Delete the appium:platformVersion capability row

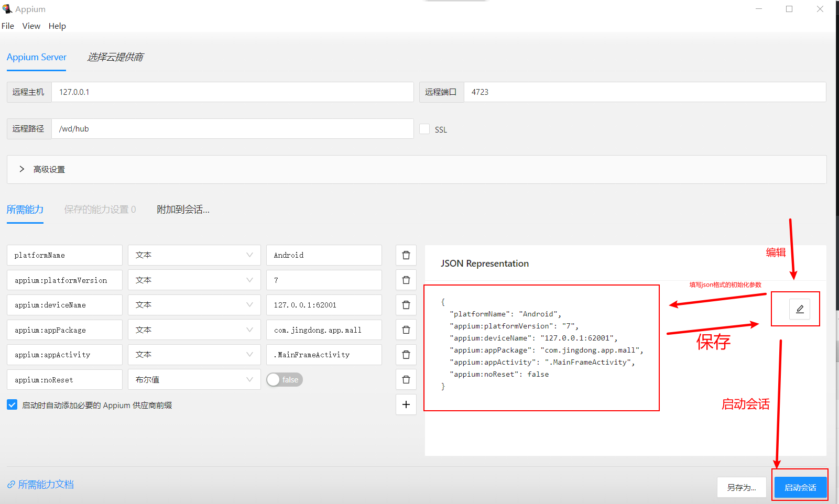(406, 280)
